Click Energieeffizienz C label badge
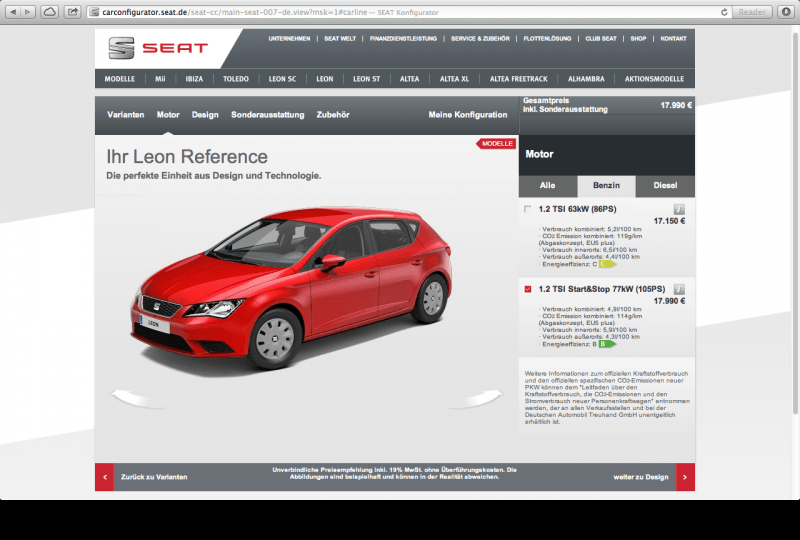This screenshot has height=540, width=800. pyautogui.click(x=607, y=264)
